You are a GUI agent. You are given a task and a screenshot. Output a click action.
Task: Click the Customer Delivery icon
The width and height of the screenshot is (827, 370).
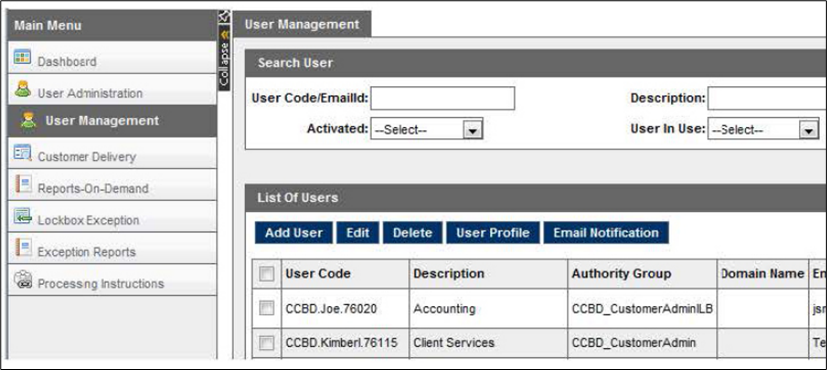[x=22, y=152]
